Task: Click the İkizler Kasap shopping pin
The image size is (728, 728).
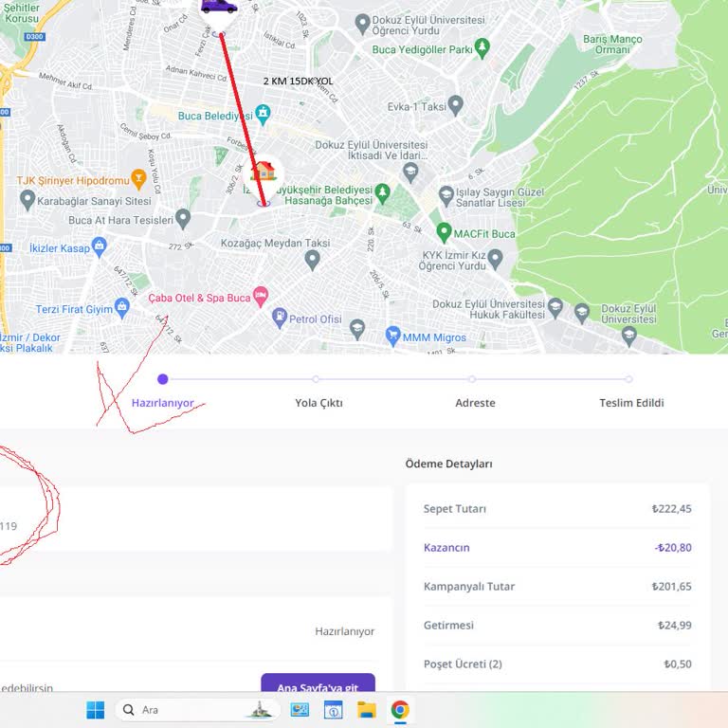Action: point(100,247)
